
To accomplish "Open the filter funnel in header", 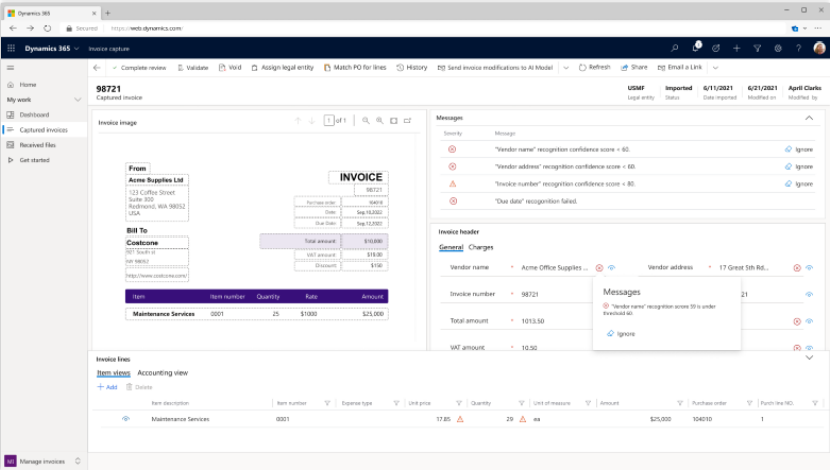I will [757, 48].
